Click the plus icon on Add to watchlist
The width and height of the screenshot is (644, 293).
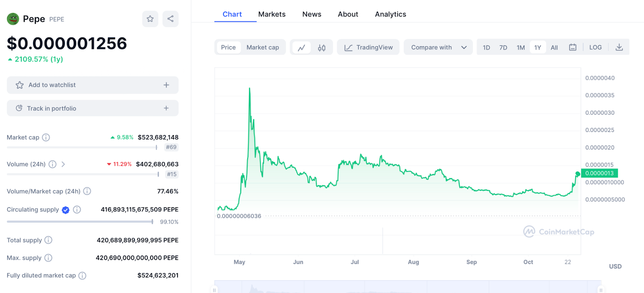[x=166, y=85]
